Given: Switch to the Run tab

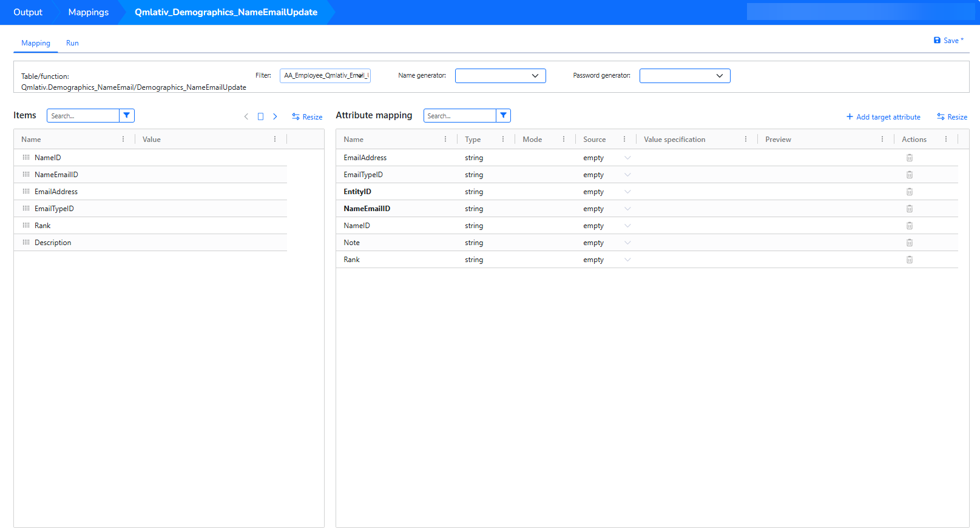Looking at the screenshot, I should click(x=72, y=43).
